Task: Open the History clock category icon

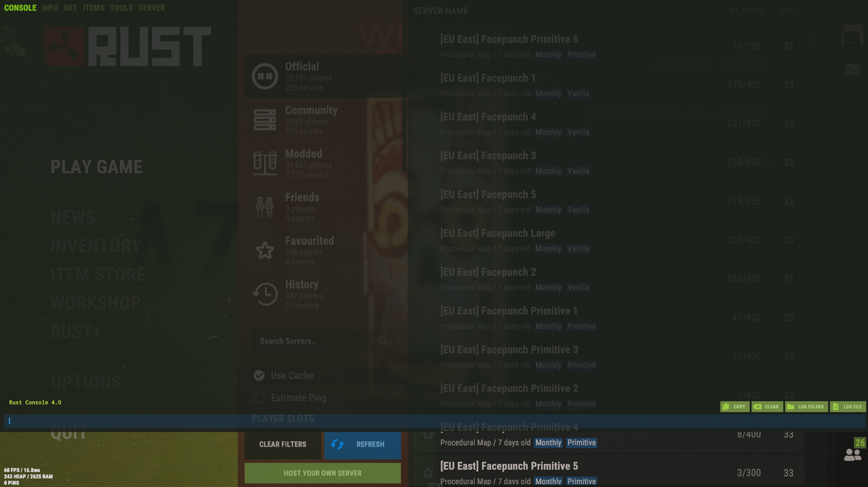Action: pos(265,294)
